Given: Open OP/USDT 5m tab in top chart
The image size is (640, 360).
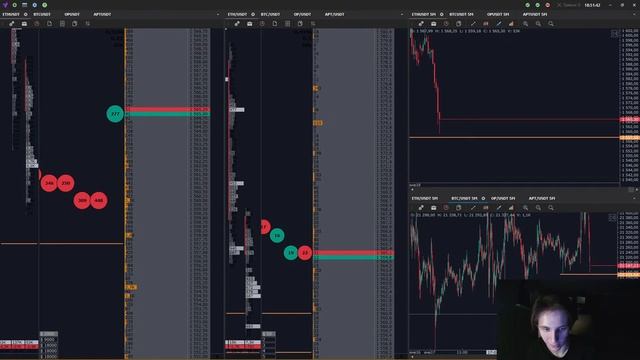Looking at the screenshot, I should [498, 14].
